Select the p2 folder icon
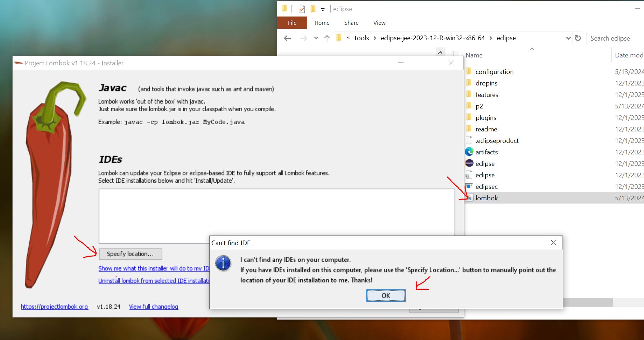 [469, 106]
